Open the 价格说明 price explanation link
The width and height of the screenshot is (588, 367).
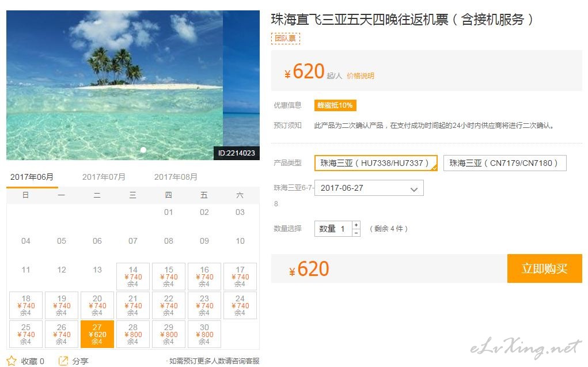tap(361, 75)
